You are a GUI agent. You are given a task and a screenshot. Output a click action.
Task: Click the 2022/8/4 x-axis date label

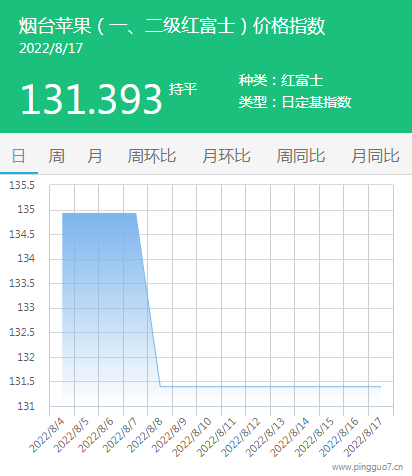click(x=47, y=436)
